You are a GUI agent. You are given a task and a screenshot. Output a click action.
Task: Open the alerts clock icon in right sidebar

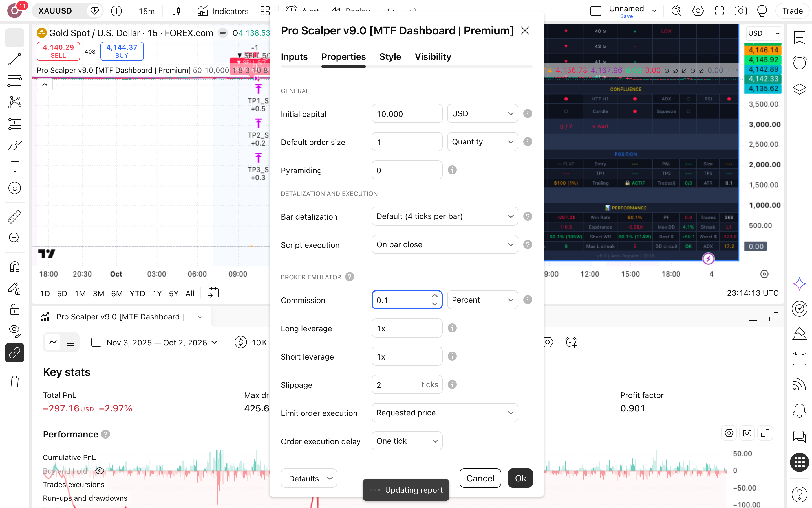pos(799,62)
